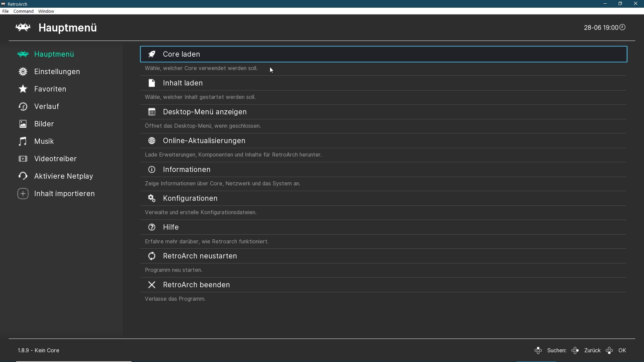Open the Konfigurationen entry
This screenshot has width=644, height=362.
tap(384, 198)
